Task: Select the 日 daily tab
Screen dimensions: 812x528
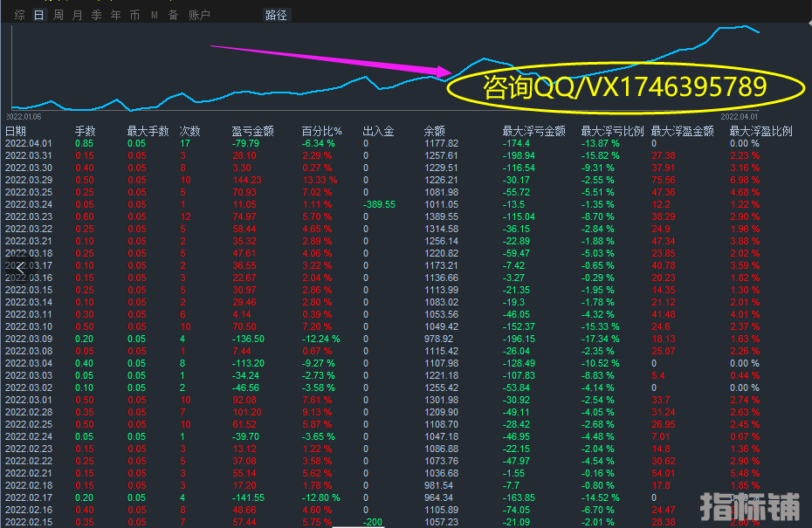Action: click(38, 15)
